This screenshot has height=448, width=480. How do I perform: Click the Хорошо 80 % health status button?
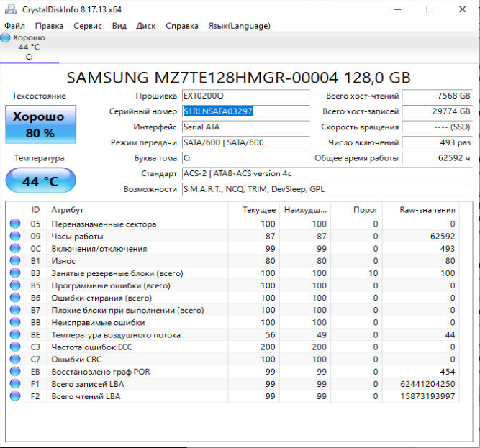click(41, 124)
